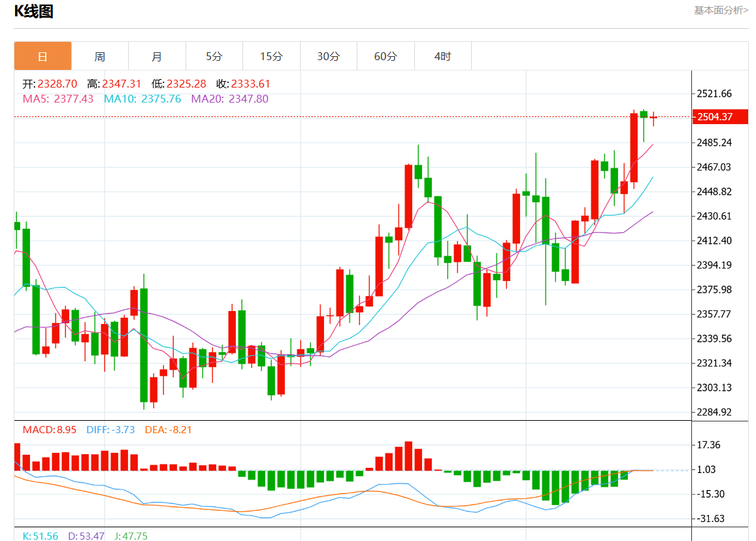Click the 2321.34 price axis label
This screenshot has width=756, height=541.
click(714, 363)
